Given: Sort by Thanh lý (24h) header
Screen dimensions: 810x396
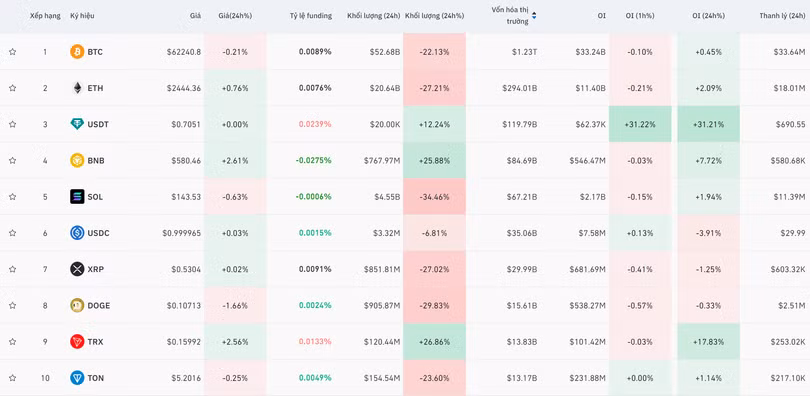Looking at the screenshot, I should 782,16.
